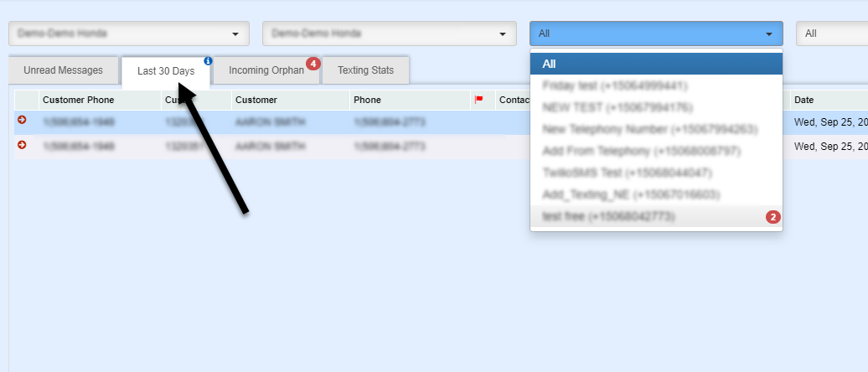This screenshot has width=868, height=372.
Task: Click the red arrow icon in the second row
Action: 22,145
